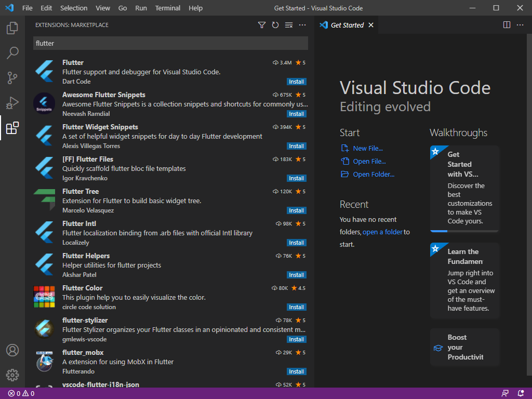Click Awesome Flutter Snippets extension icon
Screen dimensions: 532x399
[44, 103]
